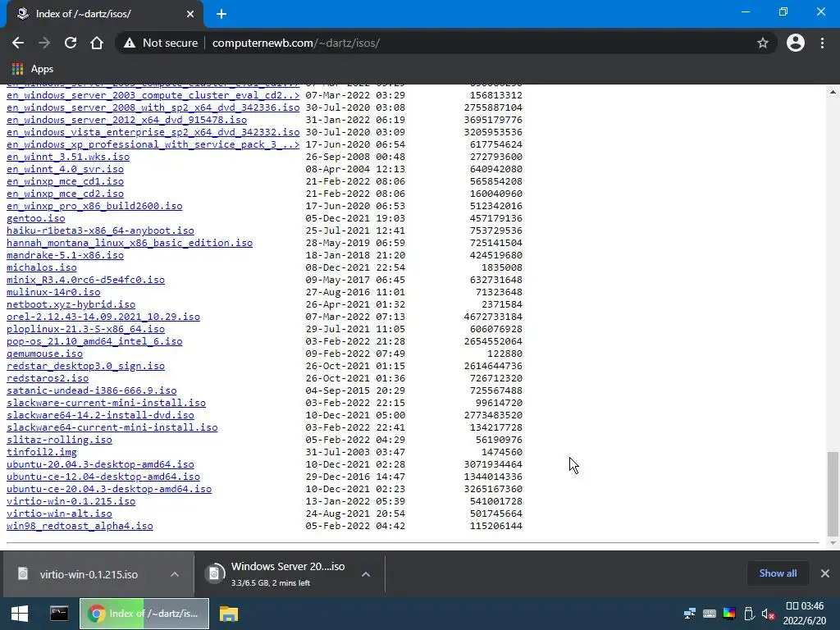Open the clock showing 03:46
This screenshot has width=840, height=630.
coord(805,614)
